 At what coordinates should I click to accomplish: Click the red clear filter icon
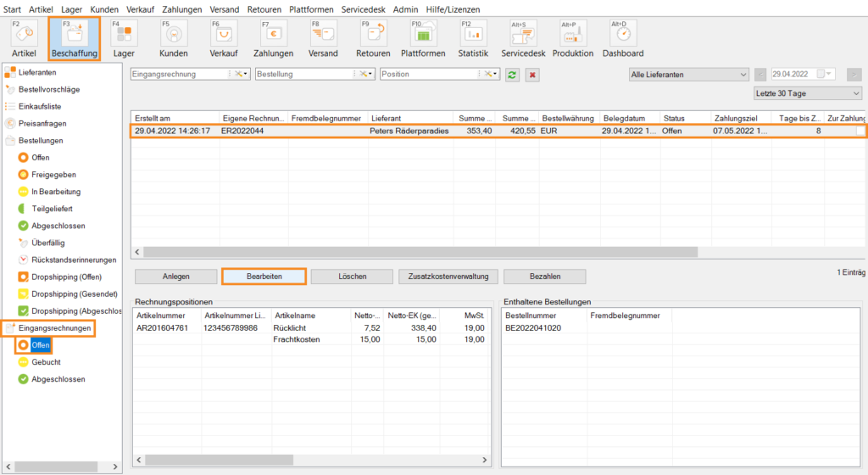coord(532,75)
